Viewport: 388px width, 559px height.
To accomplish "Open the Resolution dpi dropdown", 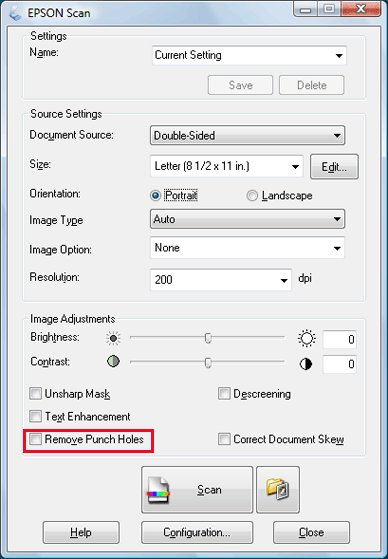I will [x=221, y=280].
